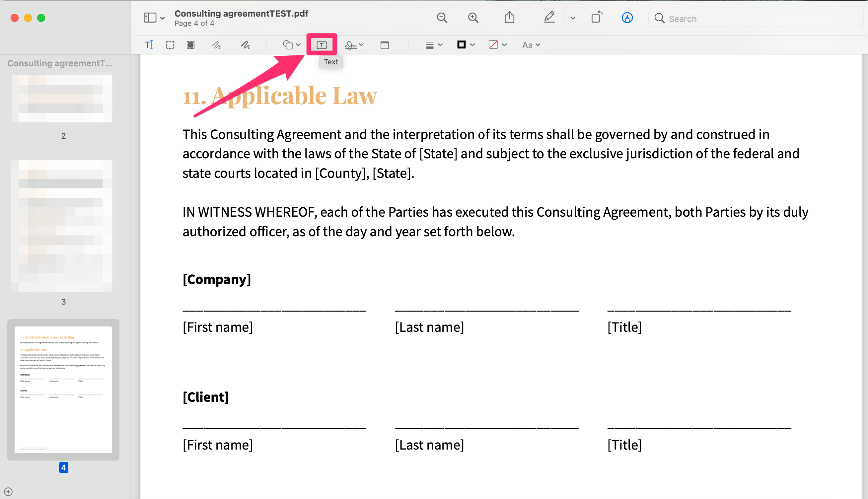Select the Sketch tool
Screen dimensions: 868x499
click(216, 44)
